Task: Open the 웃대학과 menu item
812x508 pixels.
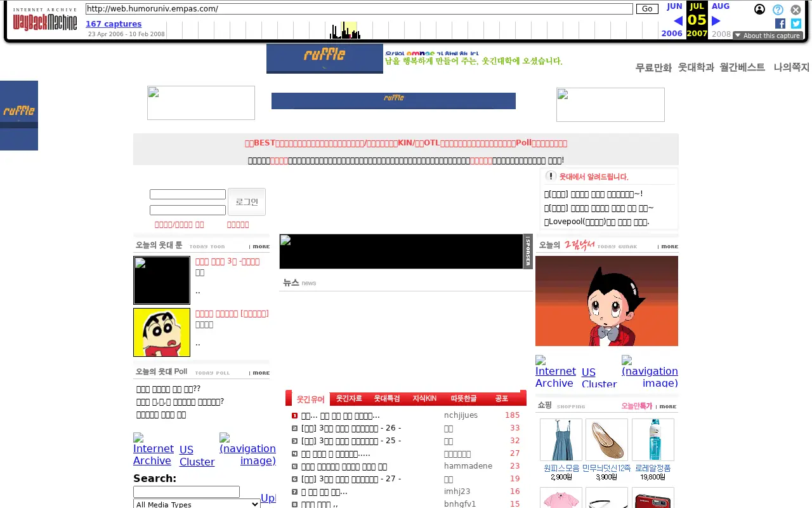Action: 696,67
